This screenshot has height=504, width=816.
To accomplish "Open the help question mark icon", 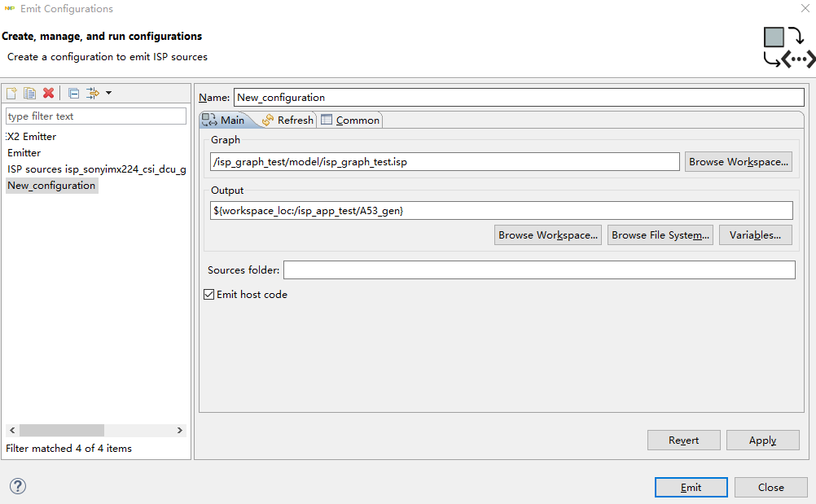I will (18, 486).
